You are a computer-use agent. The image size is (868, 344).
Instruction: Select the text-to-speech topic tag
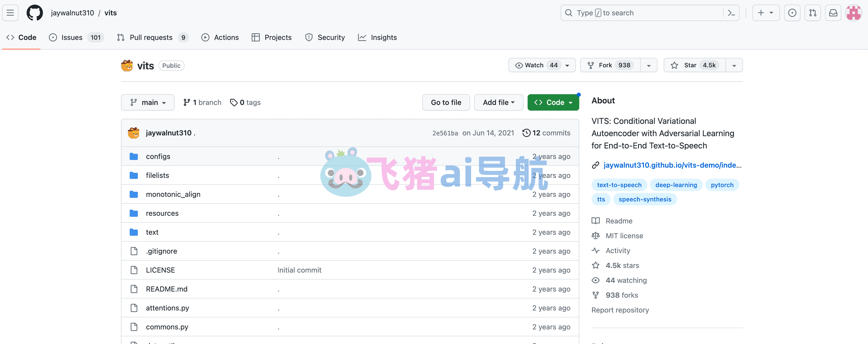click(x=619, y=185)
